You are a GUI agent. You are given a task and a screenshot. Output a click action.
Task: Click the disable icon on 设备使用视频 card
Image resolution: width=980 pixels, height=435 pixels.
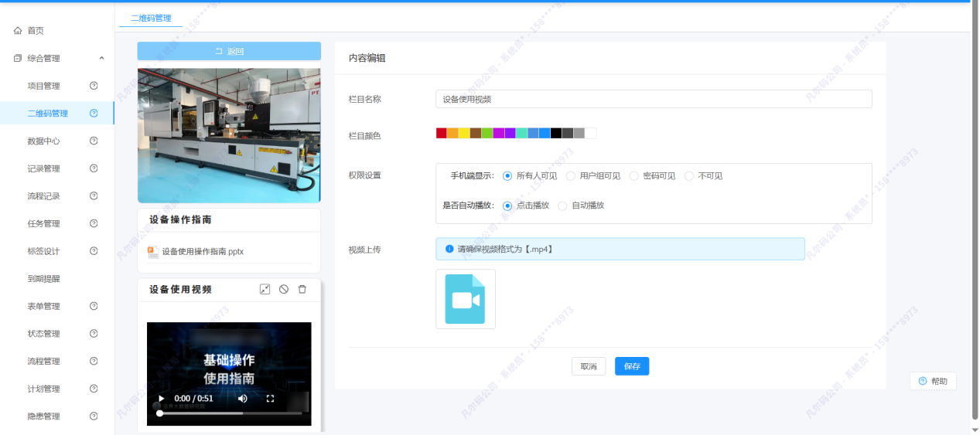coord(284,289)
